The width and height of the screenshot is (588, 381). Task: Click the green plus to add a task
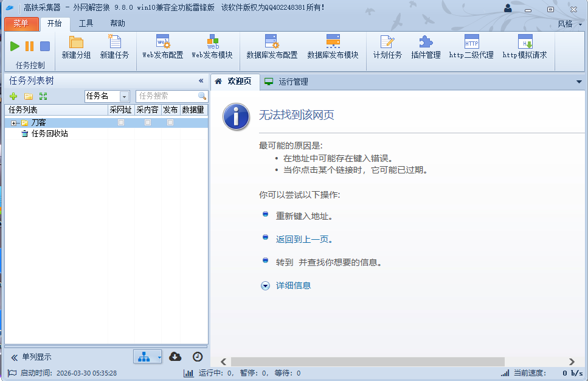13,96
